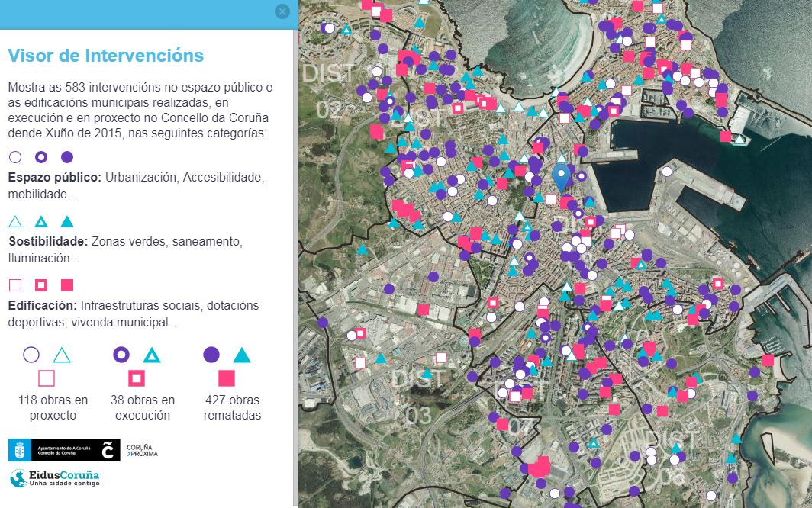Open the Concello da Coruña logo link

click(x=64, y=450)
